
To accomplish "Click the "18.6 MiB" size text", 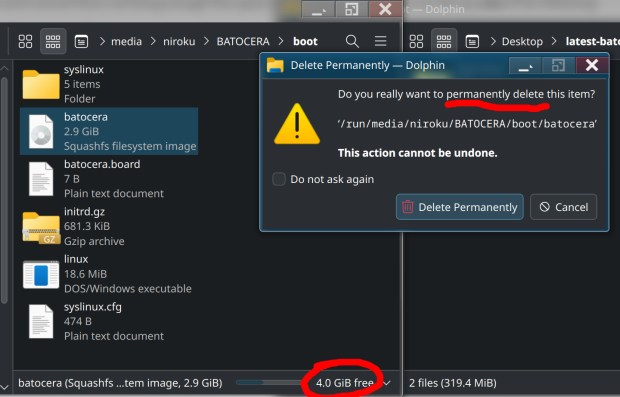I will (85, 274).
